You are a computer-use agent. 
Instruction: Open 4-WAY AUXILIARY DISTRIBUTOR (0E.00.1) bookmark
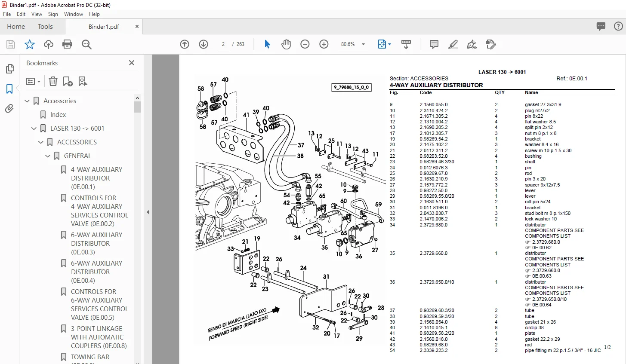(x=97, y=178)
